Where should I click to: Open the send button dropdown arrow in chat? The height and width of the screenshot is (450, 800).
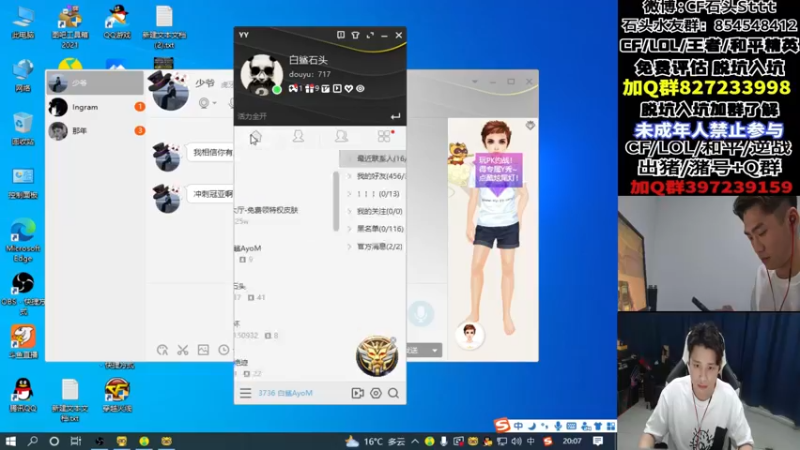tap(435, 351)
